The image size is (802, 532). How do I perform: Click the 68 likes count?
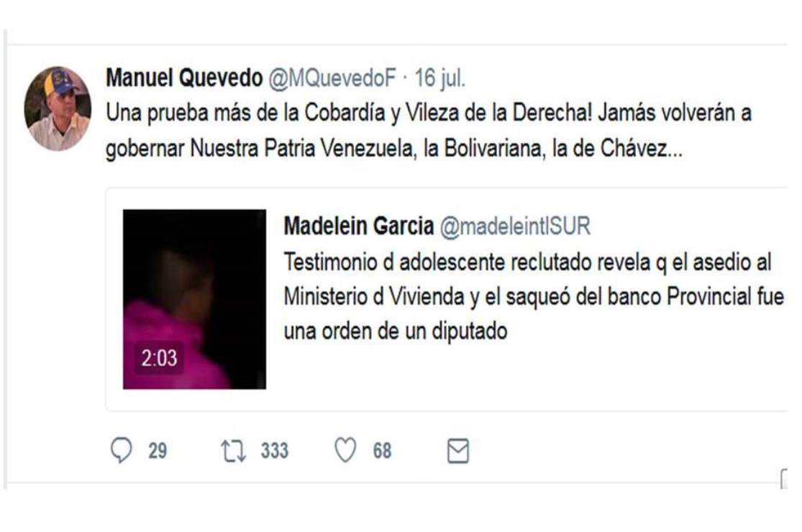click(382, 451)
